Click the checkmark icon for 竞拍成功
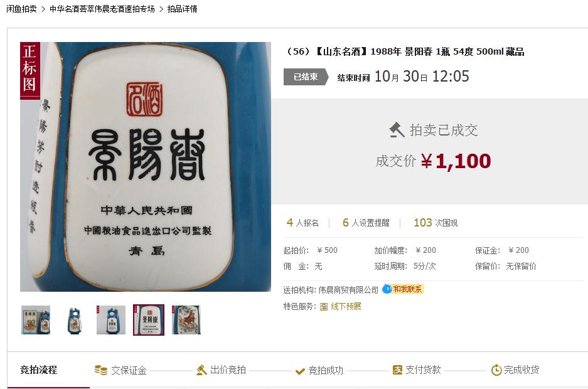This screenshot has height=389, width=588. 300,371
